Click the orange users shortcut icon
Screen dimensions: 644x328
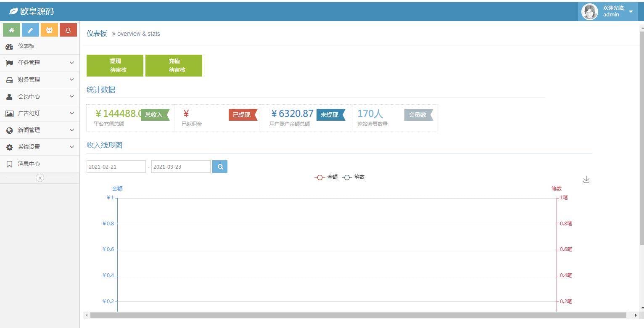[x=49, y=30]
